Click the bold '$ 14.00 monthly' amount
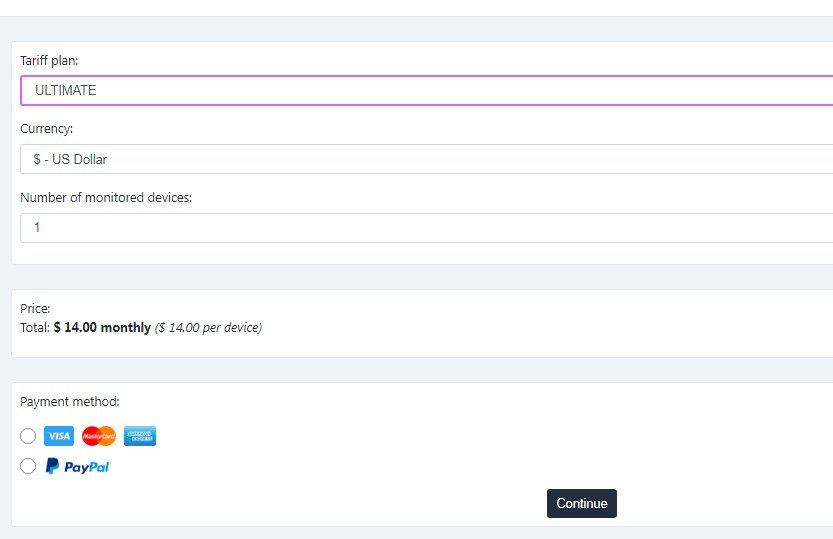 click(102, 327)
